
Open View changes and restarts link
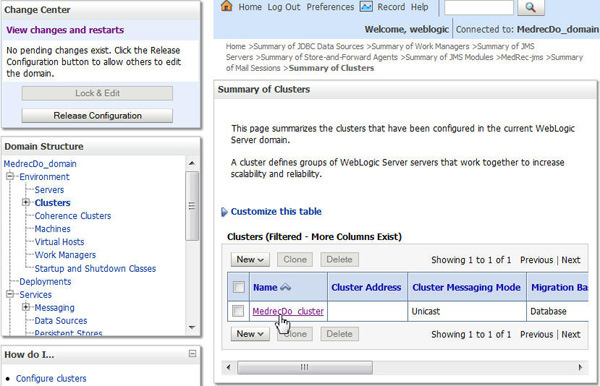point(65,30)
